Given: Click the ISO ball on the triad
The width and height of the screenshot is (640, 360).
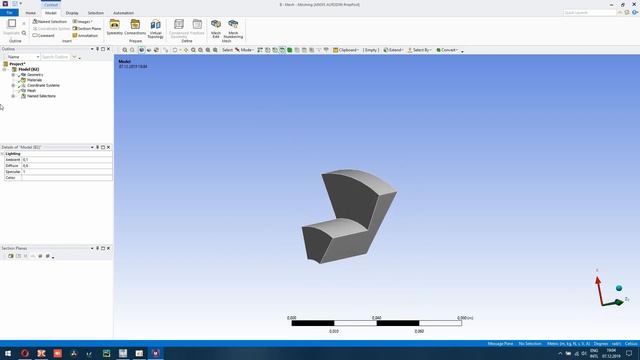Looking at the screenshot, I should pyautogui.click(x=619, y=288).
